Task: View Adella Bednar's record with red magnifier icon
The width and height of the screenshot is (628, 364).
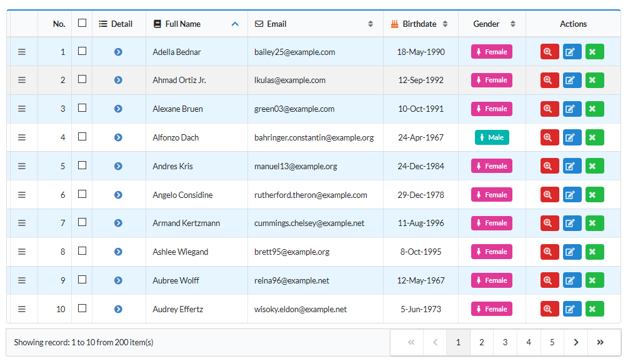Action: point(549,52)
